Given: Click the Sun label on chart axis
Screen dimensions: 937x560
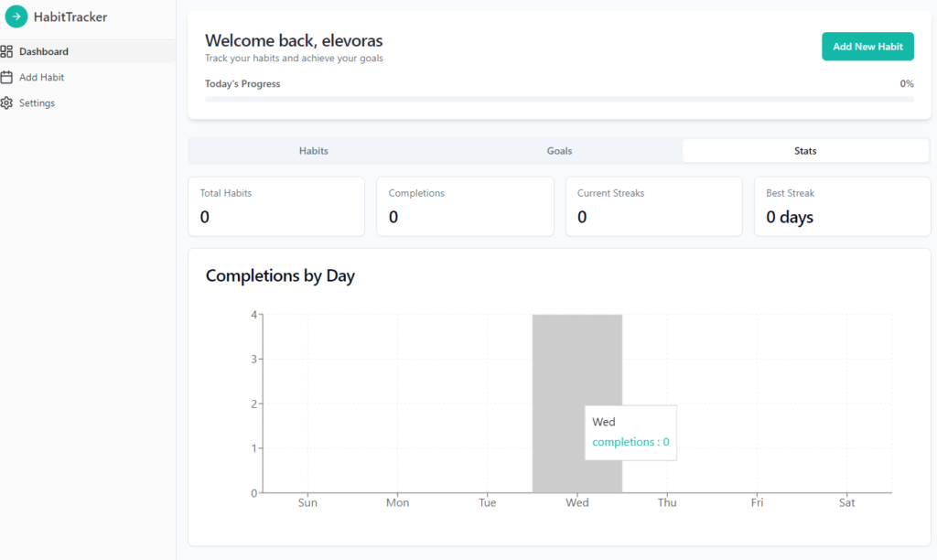Looking at the screenshot, I should tap(307, 503).
